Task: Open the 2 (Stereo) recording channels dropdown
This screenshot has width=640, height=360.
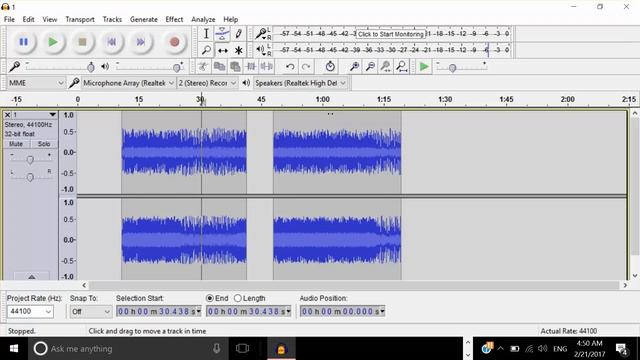Action: pyautogui.click(x=207, y=83)
